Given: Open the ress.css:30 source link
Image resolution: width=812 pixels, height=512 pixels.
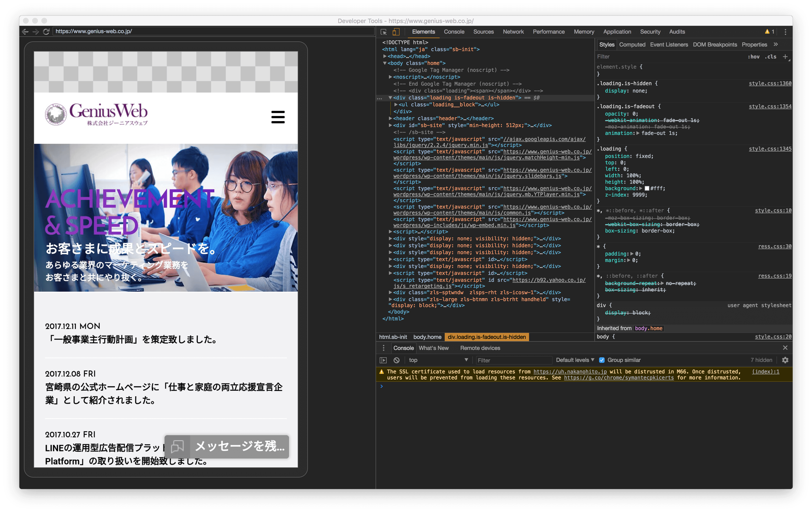Looking at the screenshot, I should (x=775, y=247).
